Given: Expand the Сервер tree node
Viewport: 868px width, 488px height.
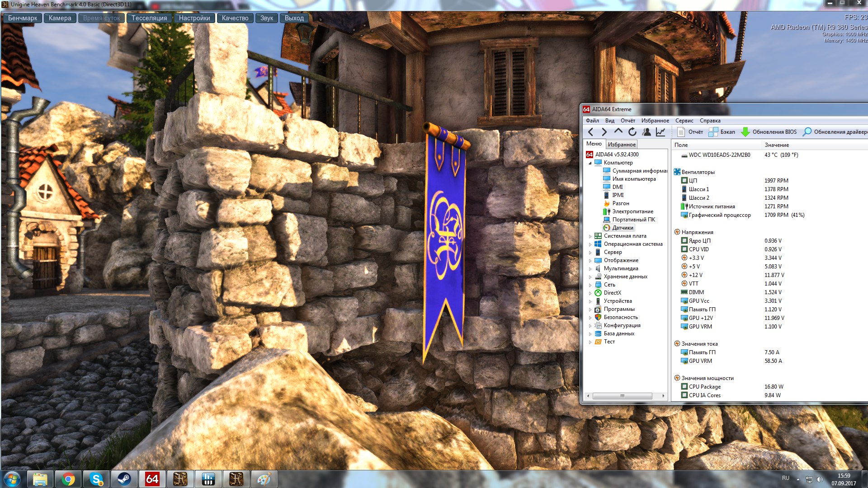Looking at the screenshot, I should (590, 253).
